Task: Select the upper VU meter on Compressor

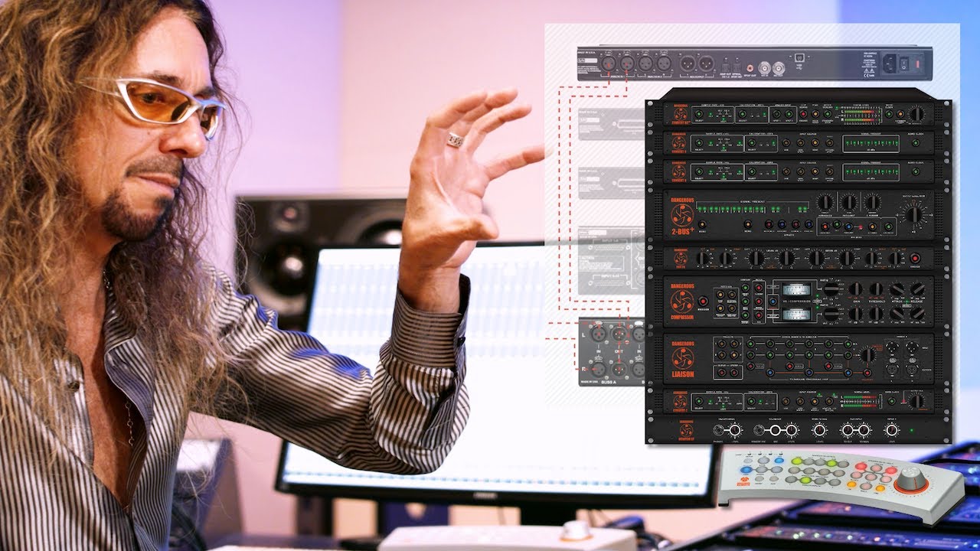Action: (796, 289)
